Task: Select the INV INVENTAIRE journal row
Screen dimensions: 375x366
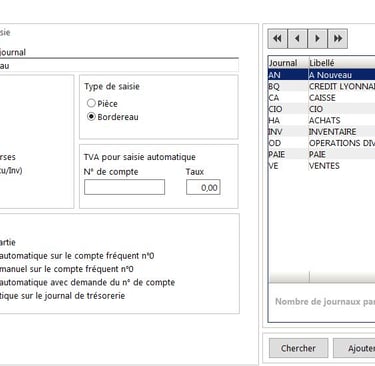Action: click(x=322, y=132)
